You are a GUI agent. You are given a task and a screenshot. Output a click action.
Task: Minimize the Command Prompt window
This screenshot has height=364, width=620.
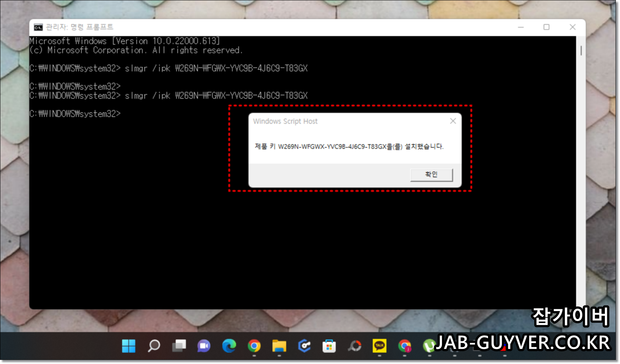click(x=521, y=27)
